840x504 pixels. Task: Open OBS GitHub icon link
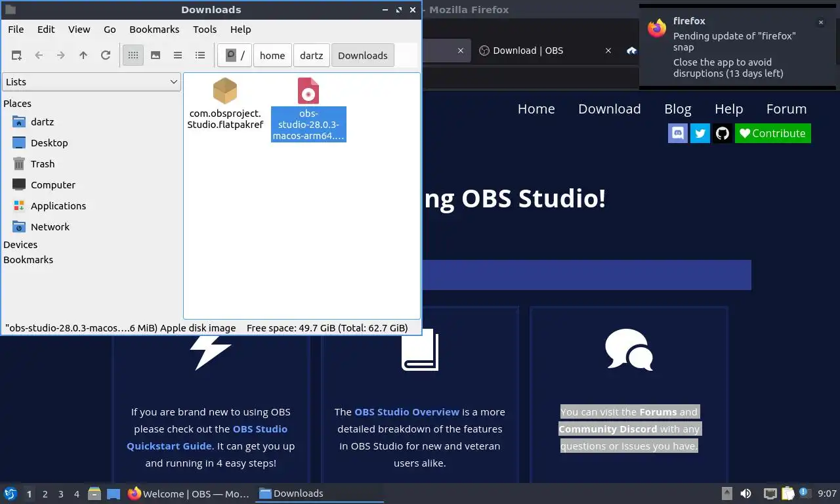coord(723,133)
